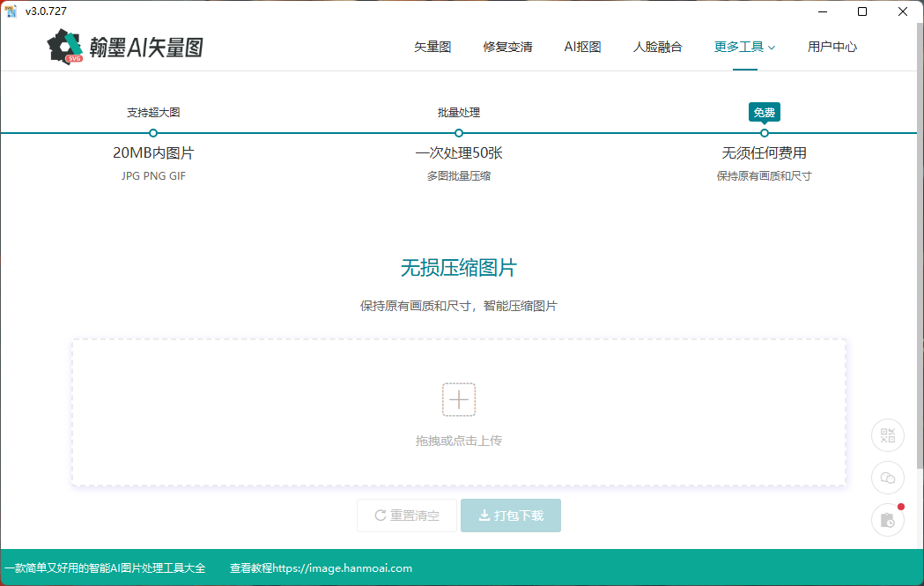Open the clipboard history icon with red dot

[888, 520]
